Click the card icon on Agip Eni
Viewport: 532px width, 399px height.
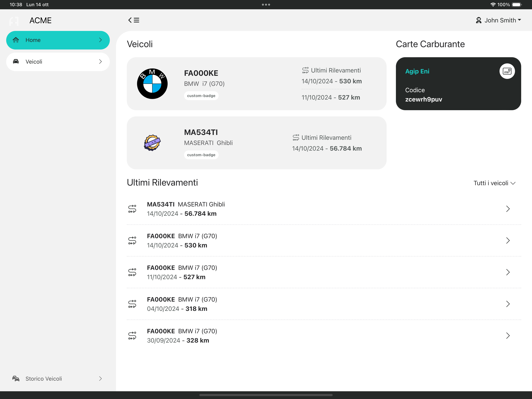(507, 71)
